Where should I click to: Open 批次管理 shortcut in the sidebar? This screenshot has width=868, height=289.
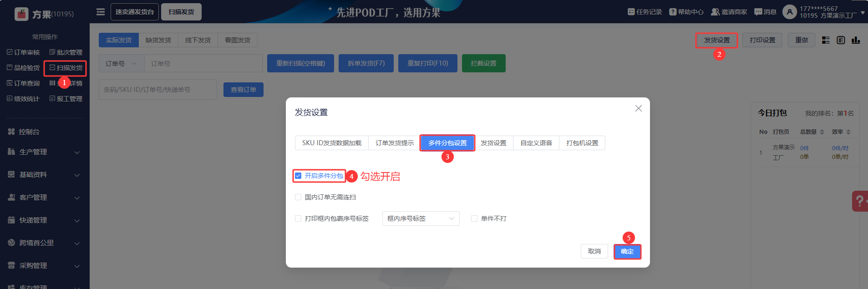[x=66, y=52]
